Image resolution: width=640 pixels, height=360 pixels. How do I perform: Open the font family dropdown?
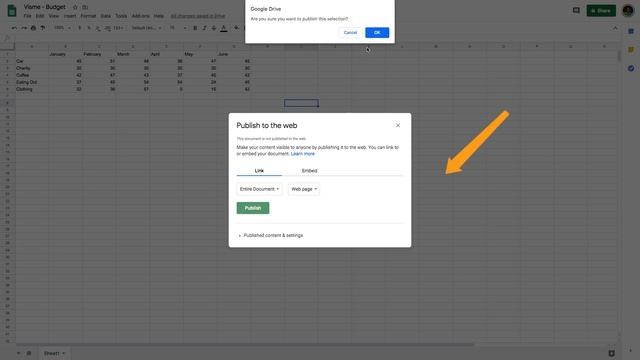(x=146, y=28)
